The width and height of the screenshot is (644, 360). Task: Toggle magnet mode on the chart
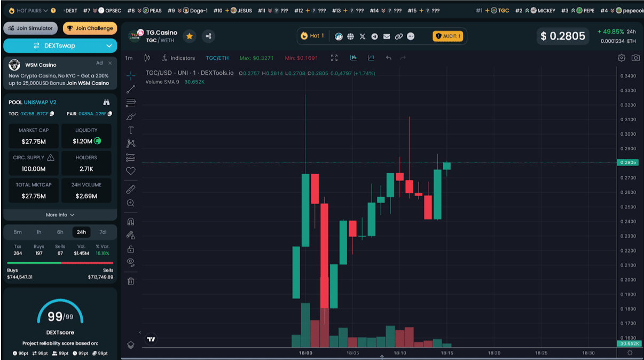point(131,222)
